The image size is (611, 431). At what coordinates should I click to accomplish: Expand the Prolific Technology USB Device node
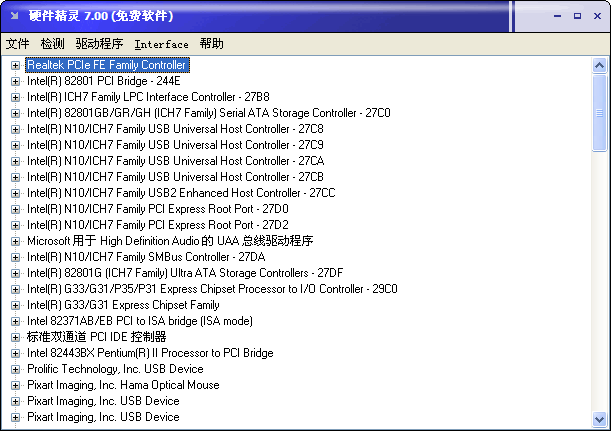(x=15, y=369)
